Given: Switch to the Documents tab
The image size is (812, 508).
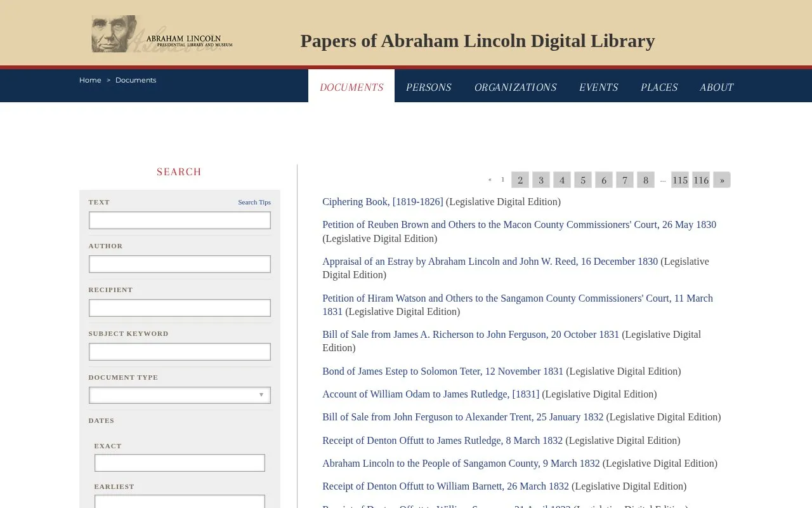Looking at the screenshot, I should pyautogui.click(x=351, y=87).
